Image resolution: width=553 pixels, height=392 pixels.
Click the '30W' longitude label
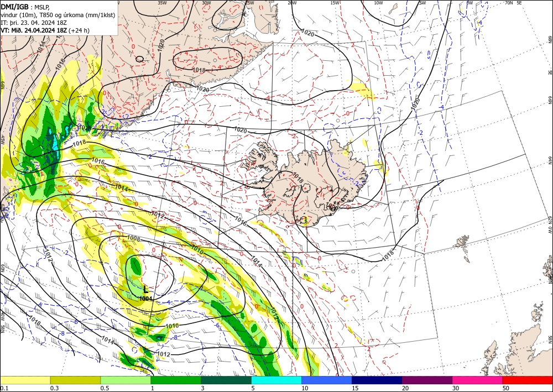pos(206,3)
